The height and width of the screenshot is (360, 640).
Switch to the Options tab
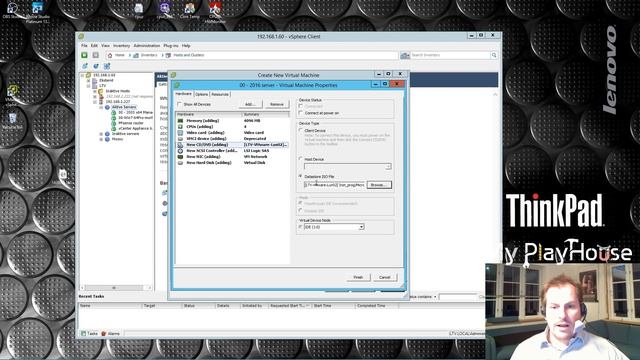[x=201, y=94]
